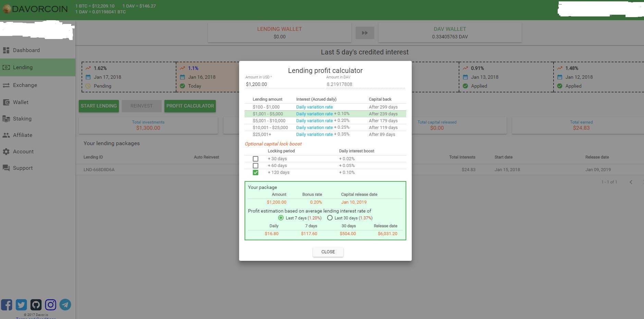
Task: Click the START LENDING button
Action: [99, 106]
